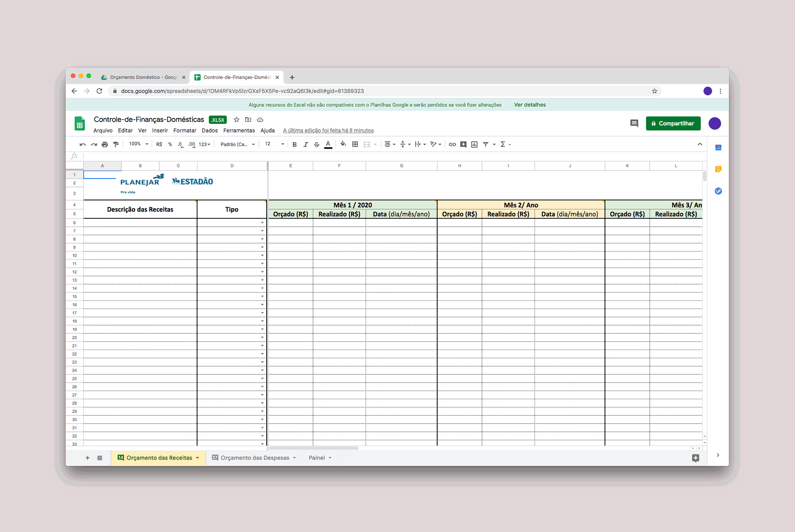Click the Ver detalhes link
Image resolution: width=795 pixels, height=532 pixels.
[x=530, y=105]
